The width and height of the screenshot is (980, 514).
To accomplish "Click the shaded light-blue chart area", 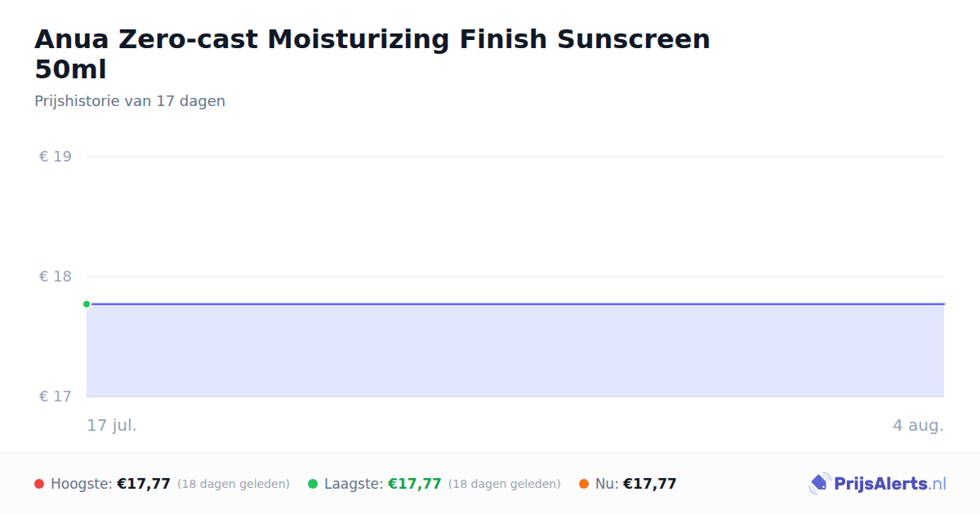I will click(x=515, y=351).
